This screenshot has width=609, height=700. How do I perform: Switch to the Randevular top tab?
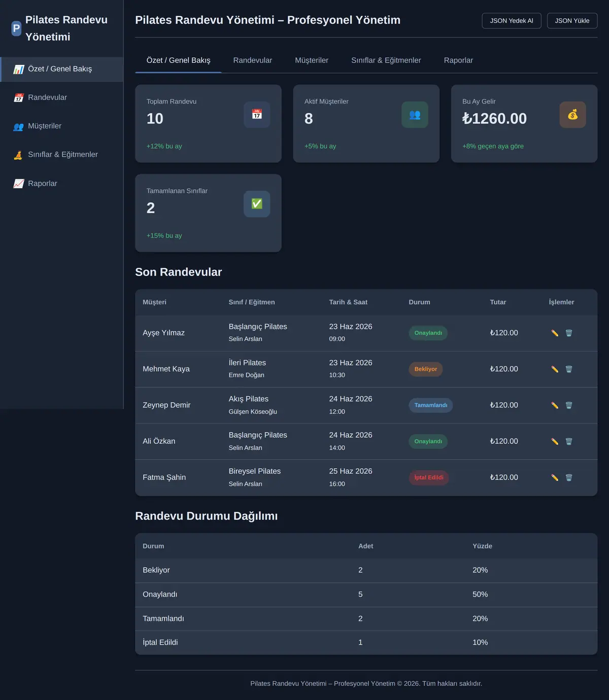[x=253, y=60]
